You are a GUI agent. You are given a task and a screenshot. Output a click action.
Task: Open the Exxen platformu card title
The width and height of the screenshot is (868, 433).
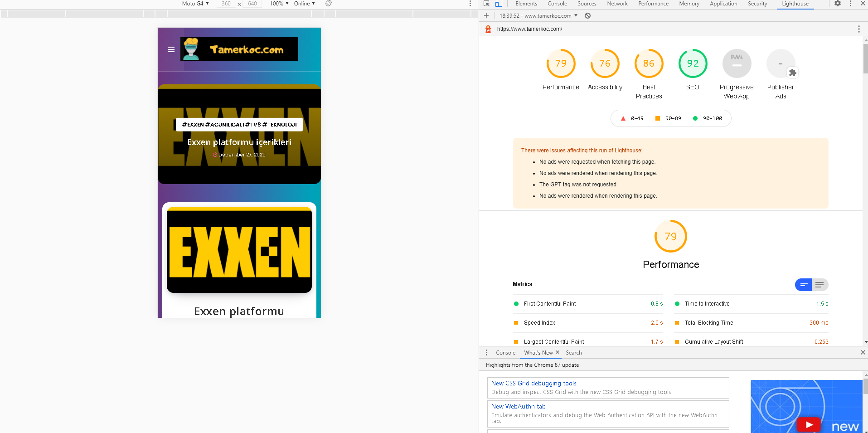tap(239, 311)
